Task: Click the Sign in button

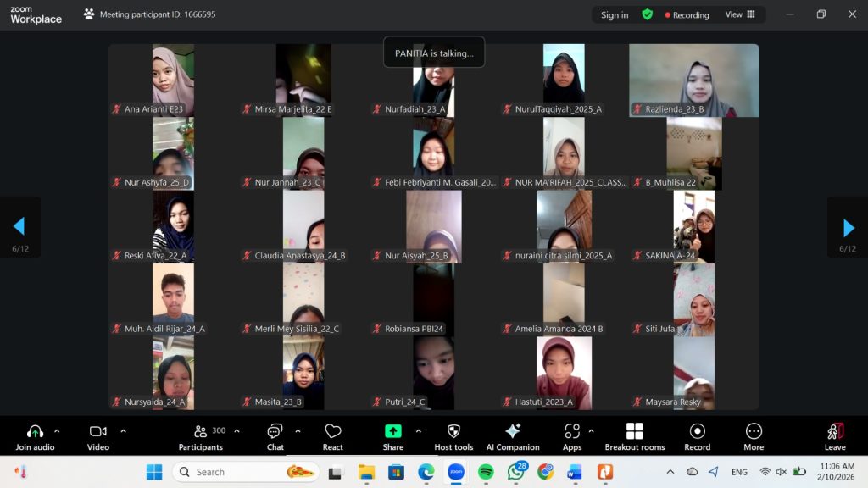Action: 615,14
